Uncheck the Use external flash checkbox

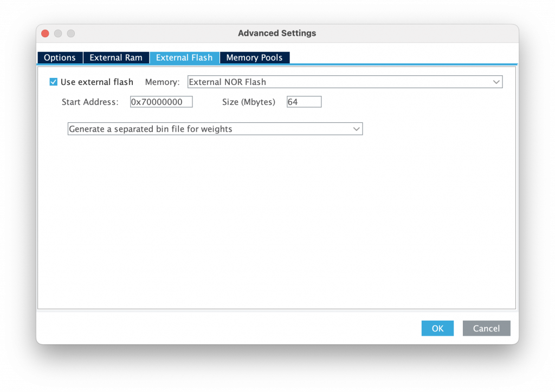(x=54, y=82)
